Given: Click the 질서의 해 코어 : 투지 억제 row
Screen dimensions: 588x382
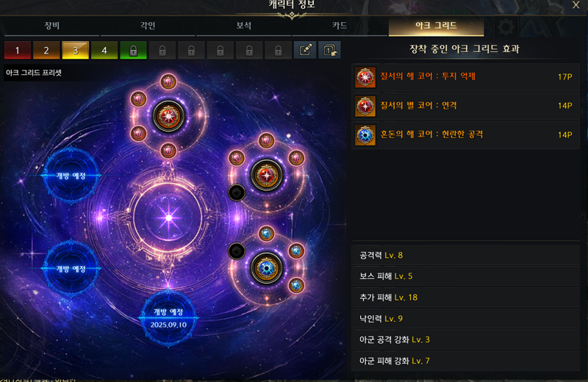Looking at the screenshot, I should (465, 77).
